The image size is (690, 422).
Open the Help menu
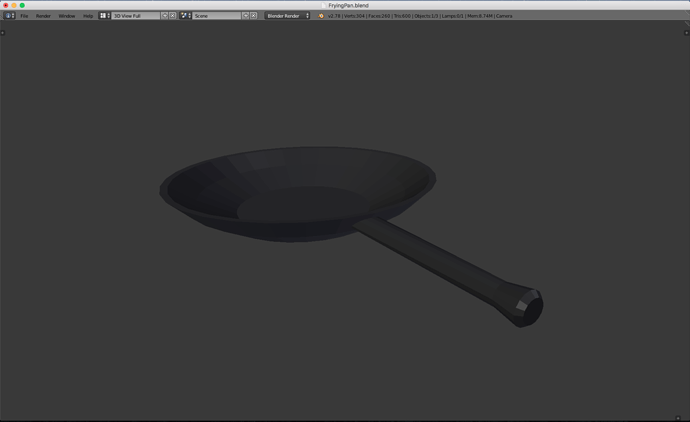[x=88, y=16]
